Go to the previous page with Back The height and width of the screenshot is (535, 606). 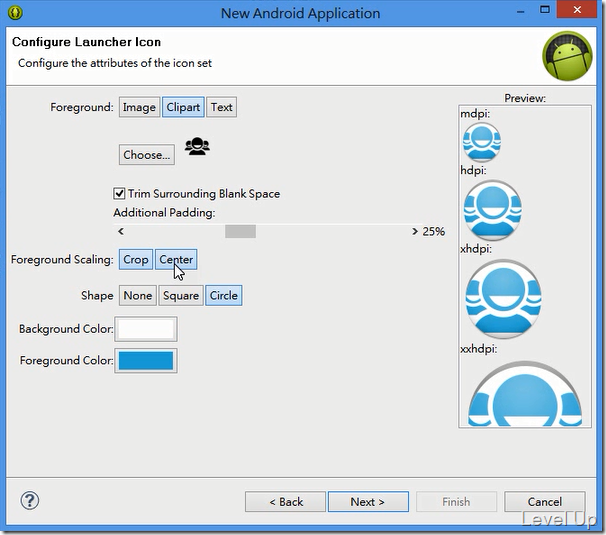pyautogui.click(x=286, y=502)
